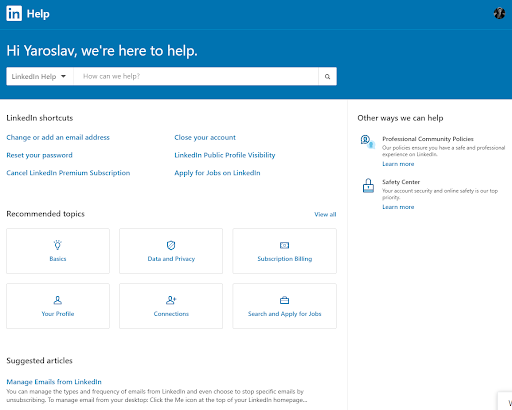Click the Data and Privacy shield icon

click(171, 245)
